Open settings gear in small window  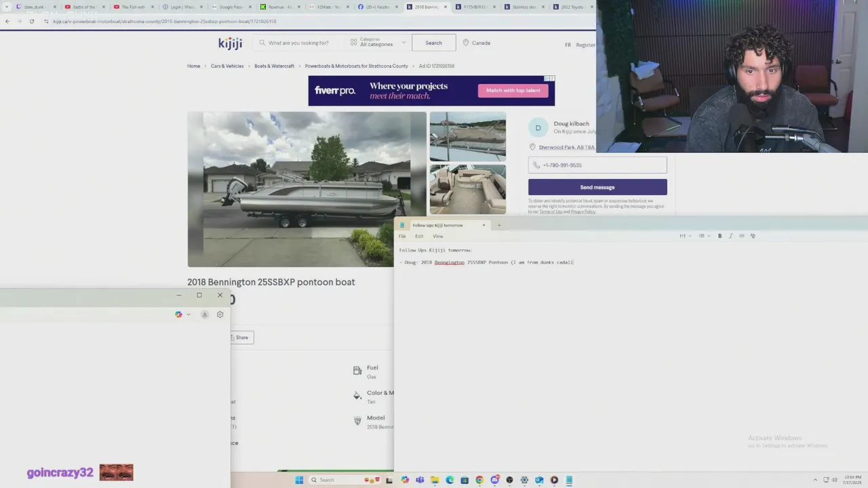(220, 314)
